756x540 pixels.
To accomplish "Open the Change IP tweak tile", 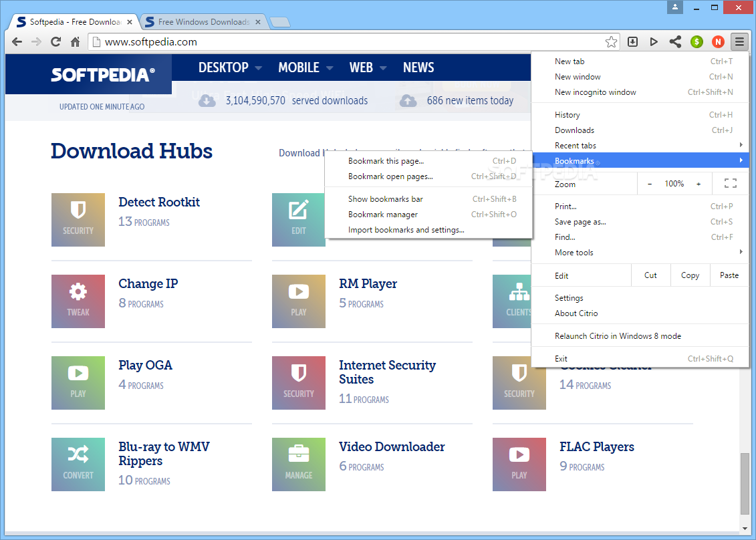I will point(78,301).
